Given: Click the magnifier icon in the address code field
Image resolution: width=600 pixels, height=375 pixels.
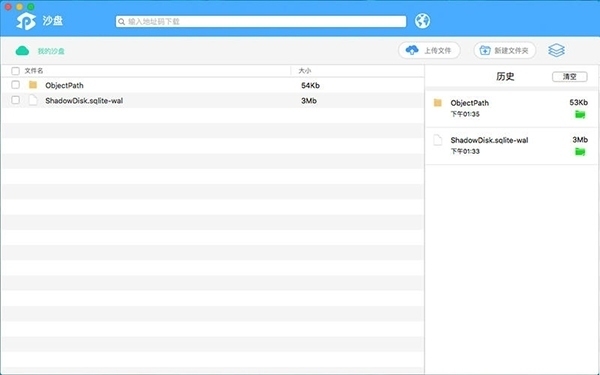Looking at the screenshot, I should 121,21.
